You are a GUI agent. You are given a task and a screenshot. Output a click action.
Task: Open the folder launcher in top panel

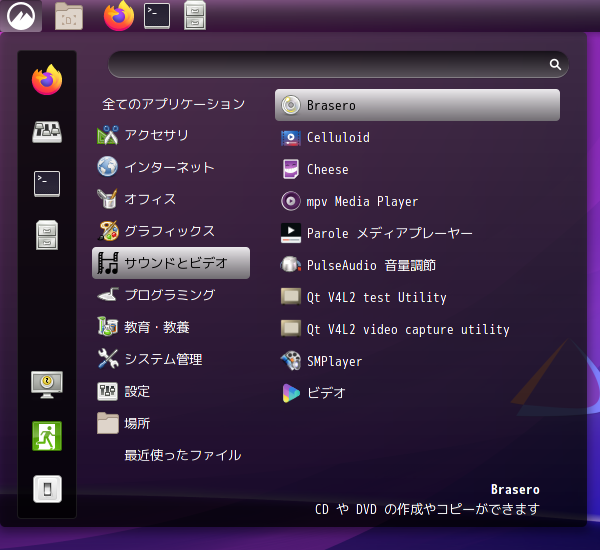click(x=69, y=16)
